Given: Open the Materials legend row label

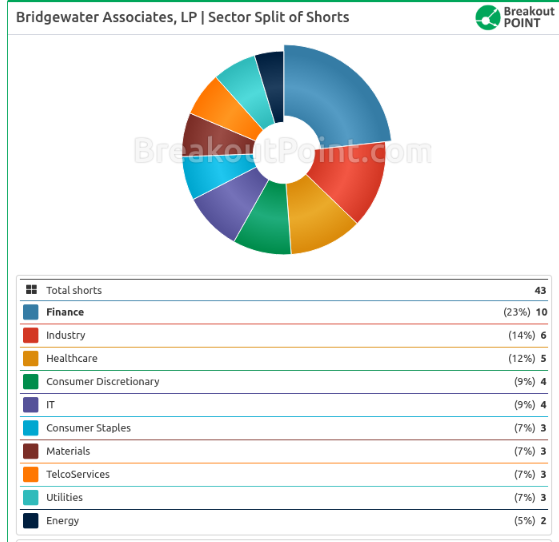Looking at the screenshot, I should tap(68, 451).
